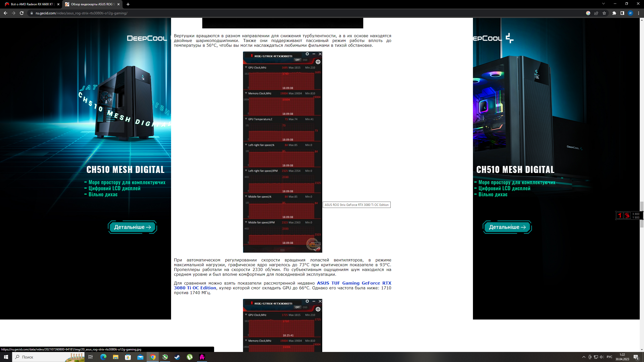Open a new browser tab
This screenshot has height=362, width=644.
128,4
